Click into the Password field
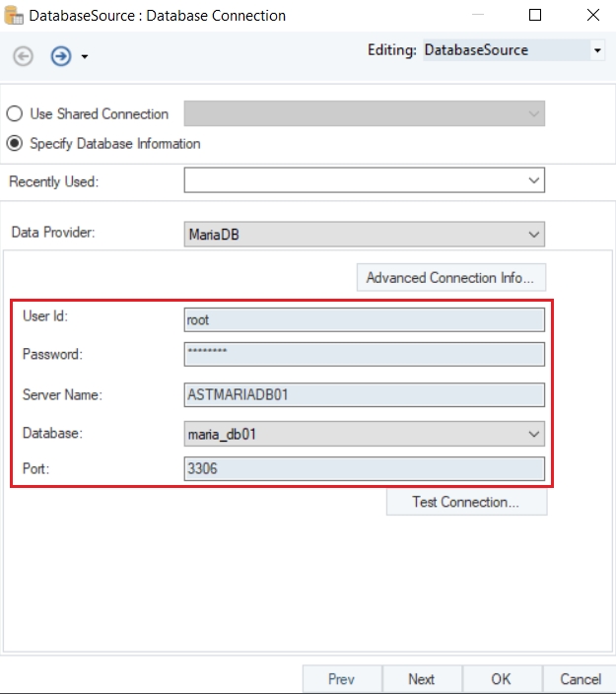This screenshot has height=694, width=616. pos(364,354)
